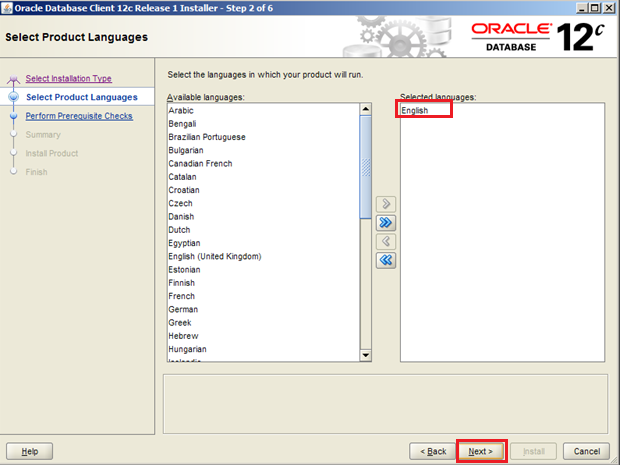Close the installer window

[609, 8]
